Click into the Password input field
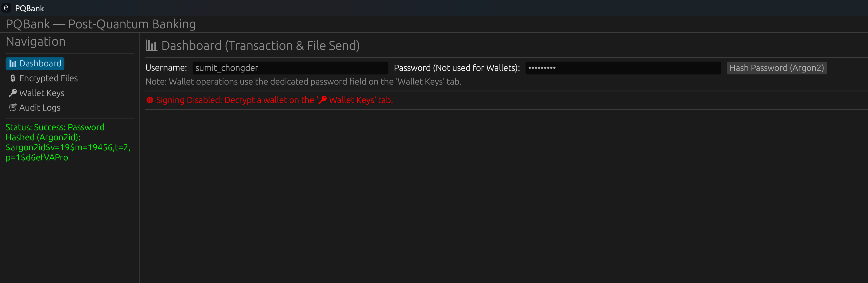This screenshot has width=868, height=283. coord(623,68)
